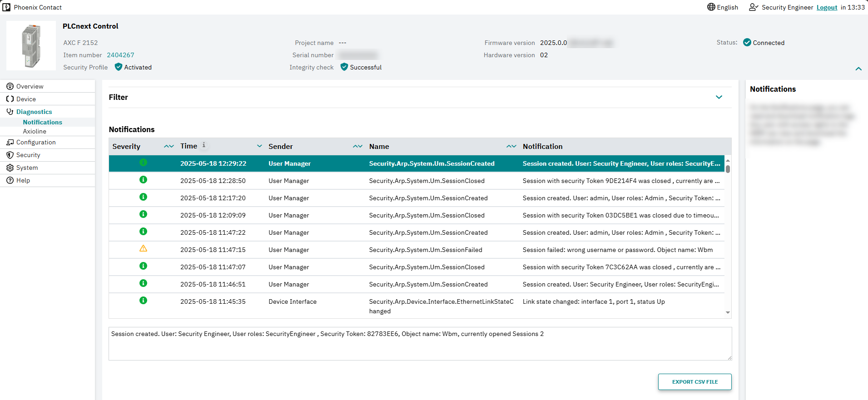Click timestamp '2025-05-18 11:46:51'
Viewport: 868px width, 400px height.
tap(213, 284)
